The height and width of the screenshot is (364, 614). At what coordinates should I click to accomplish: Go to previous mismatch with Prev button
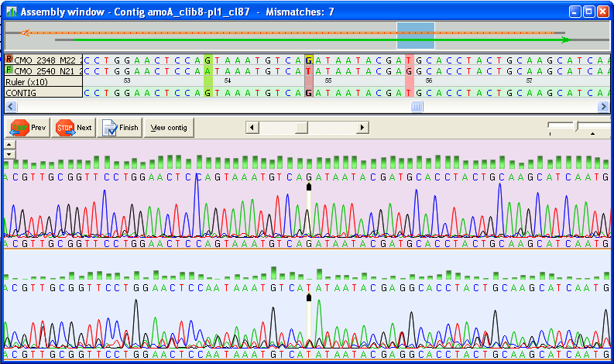pyautogui.click(x=28, y=128)
